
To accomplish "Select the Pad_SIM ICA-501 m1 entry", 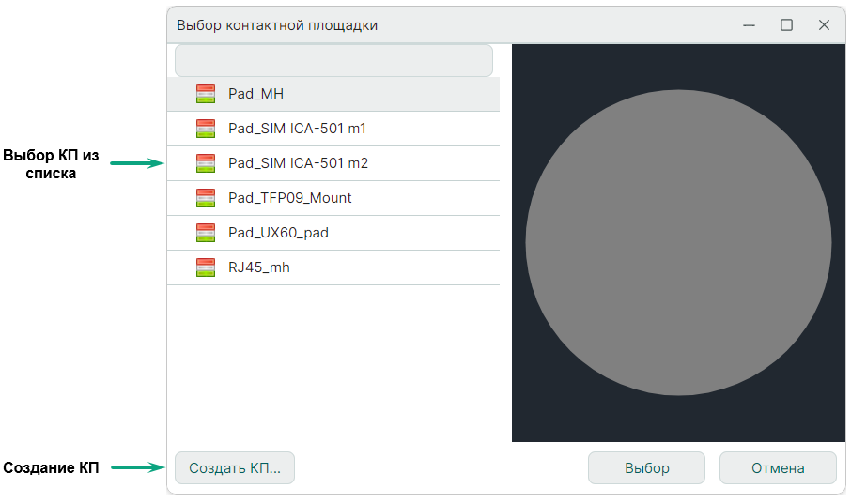I will coord(298,129).
